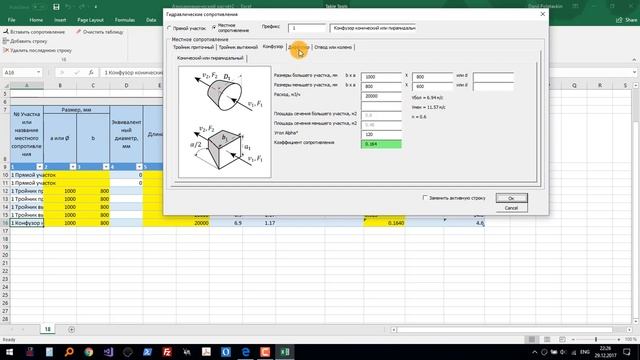Close the 'Гидравлические сопротивления' dialog
This screenshot has height=360, width=640.
point(542,14)
